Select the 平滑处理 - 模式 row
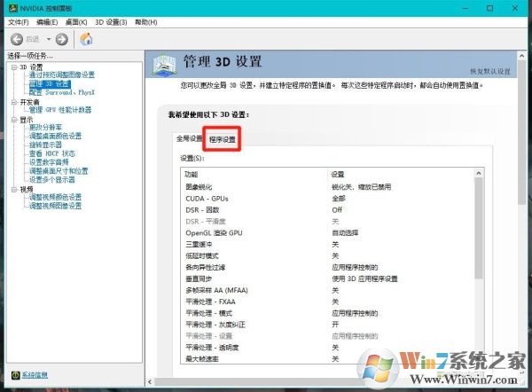532x392 pixels. [x=328, y=313]
